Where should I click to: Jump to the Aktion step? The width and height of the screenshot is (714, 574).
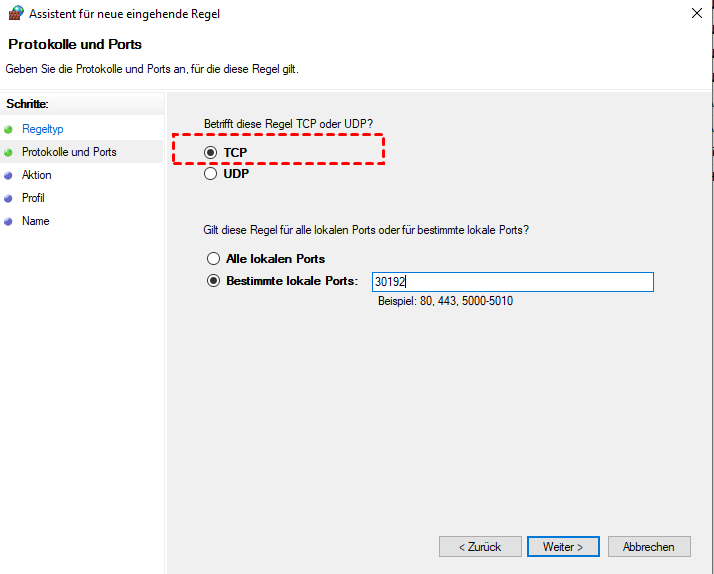coord(37,175)
